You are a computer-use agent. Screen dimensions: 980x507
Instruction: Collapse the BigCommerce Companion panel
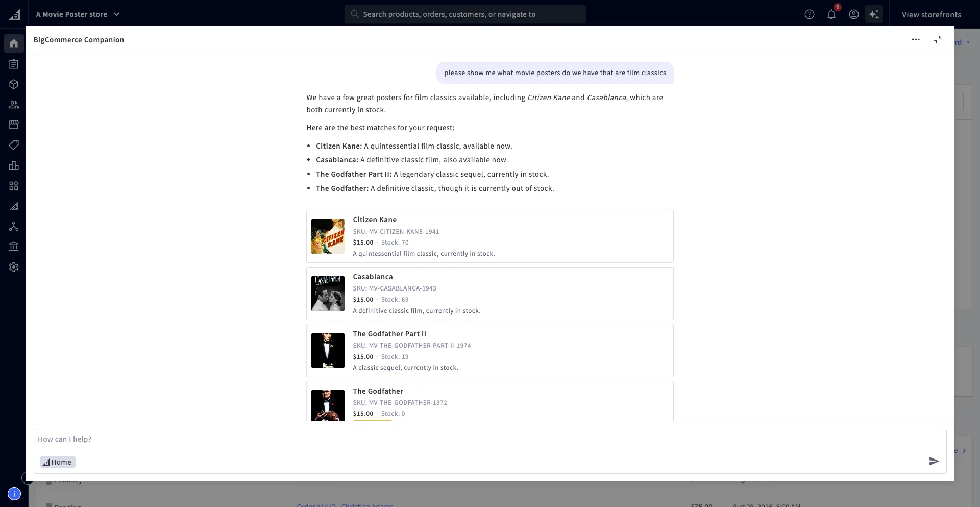coord(938,40)
